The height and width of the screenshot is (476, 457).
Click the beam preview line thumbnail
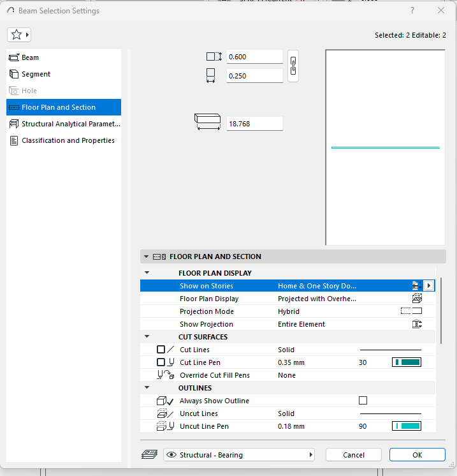pyautogui.click(x=386, y=147)
